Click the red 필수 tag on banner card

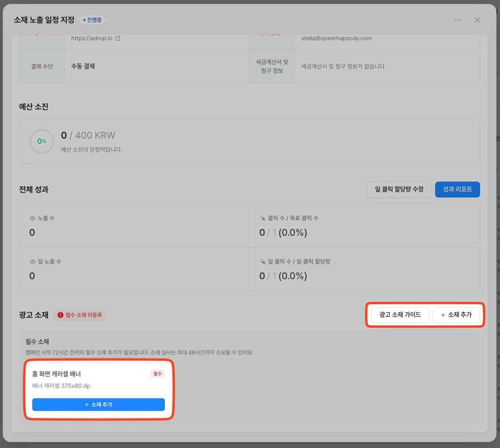coord(158,374)
